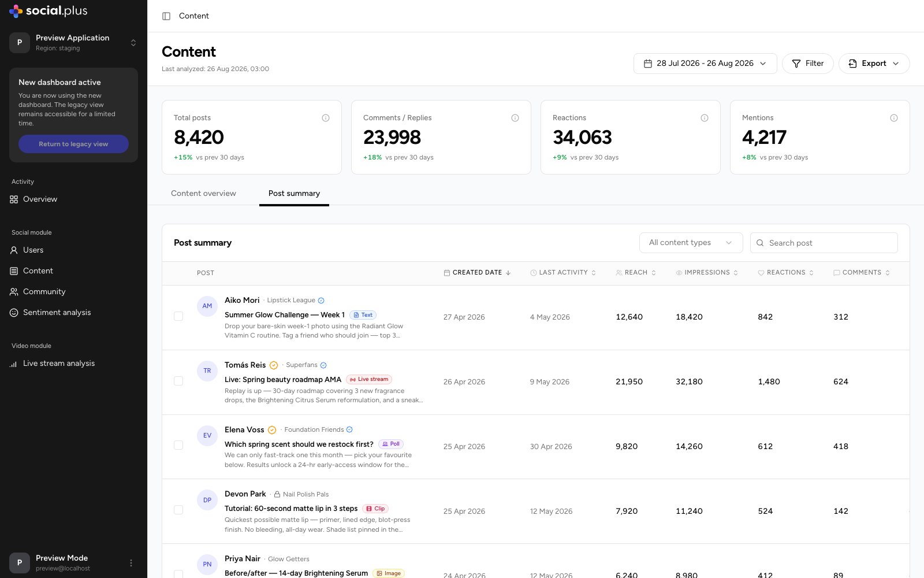Click the Clip tag badge
Screen dimensions: 924x578
[375, 509]
